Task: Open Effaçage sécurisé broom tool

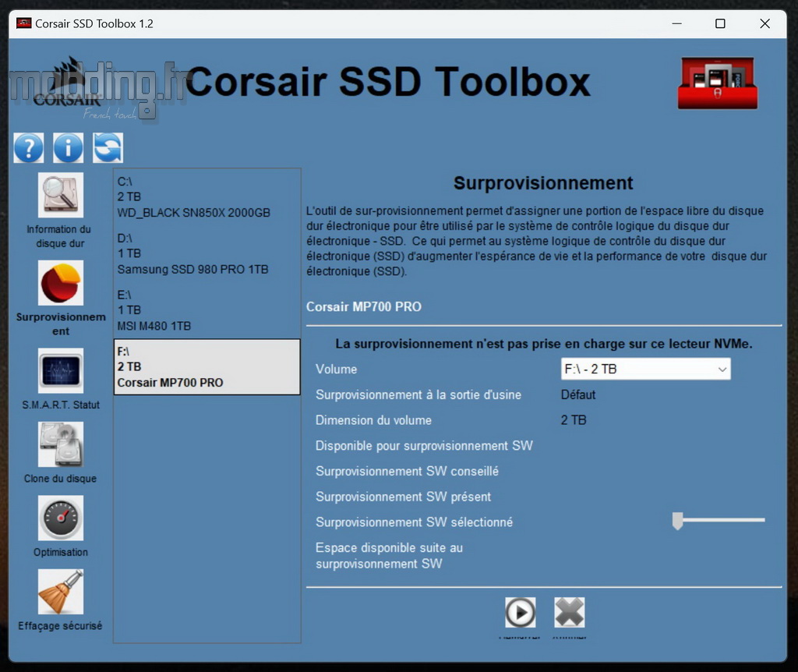Action: (x=61, y=592)
